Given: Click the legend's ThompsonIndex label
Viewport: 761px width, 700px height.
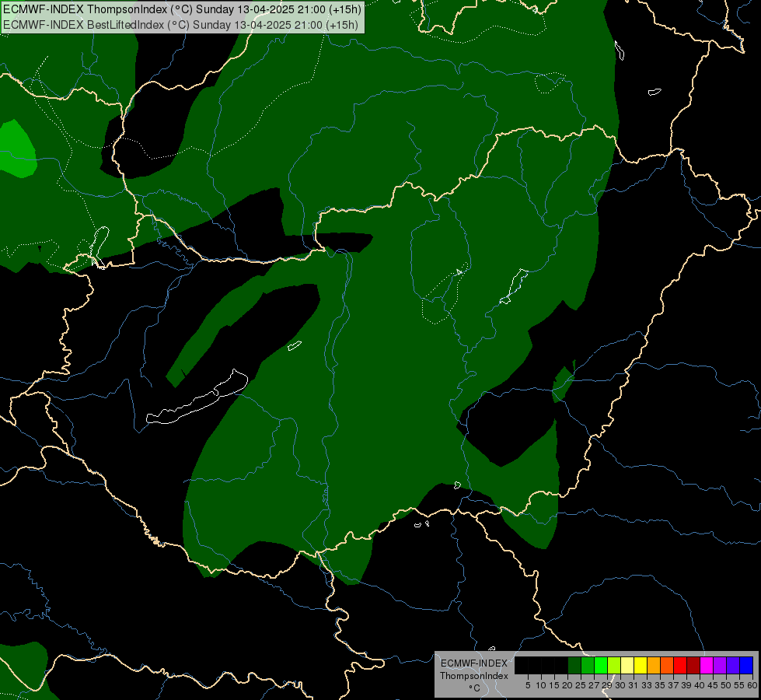Looking at the screenshot, I should coord(474,676).
